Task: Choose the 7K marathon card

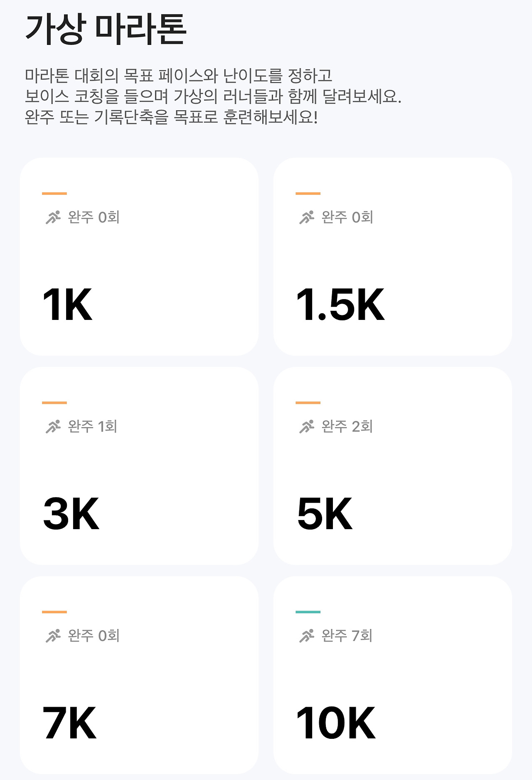Action: coord(139,675)
